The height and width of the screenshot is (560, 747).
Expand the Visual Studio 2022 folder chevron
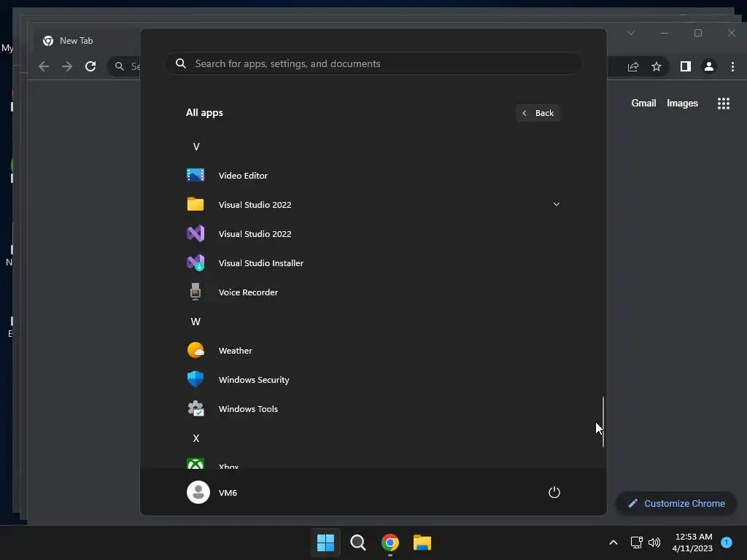(557, 204)
